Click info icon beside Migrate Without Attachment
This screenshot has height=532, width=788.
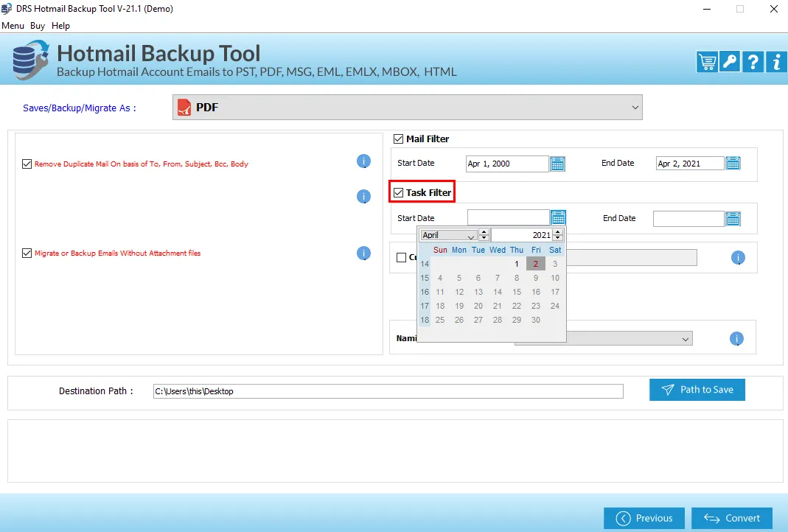(x=364, y=253)
